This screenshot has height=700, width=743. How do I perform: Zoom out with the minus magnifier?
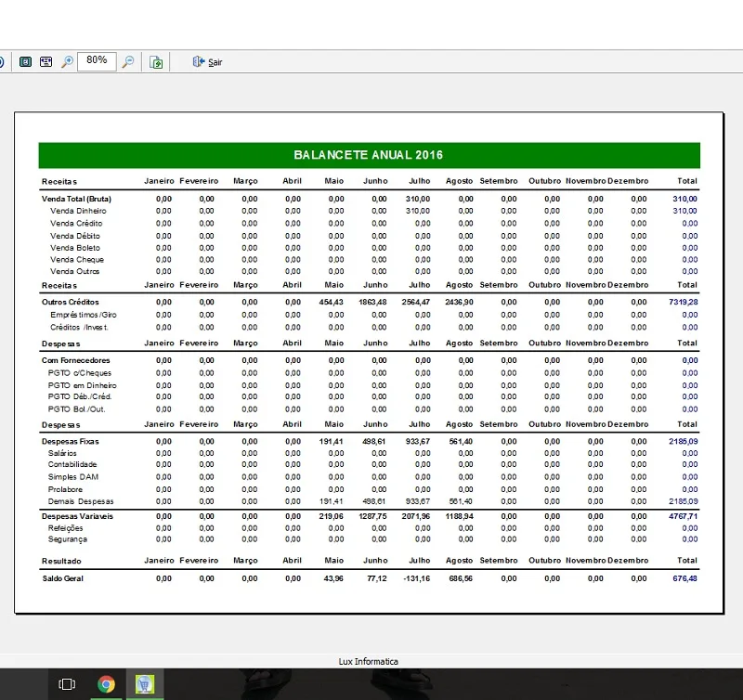click(128, 62)
